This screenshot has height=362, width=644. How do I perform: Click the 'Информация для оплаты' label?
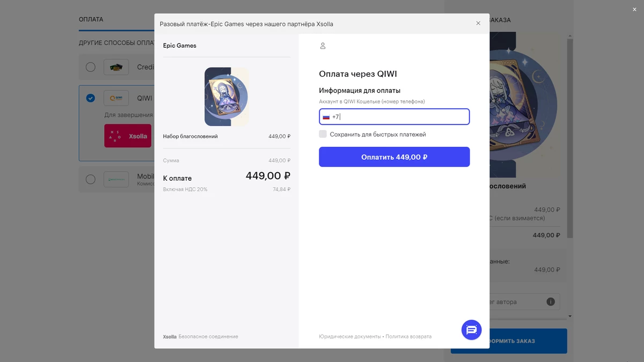(x=360, y=91)
